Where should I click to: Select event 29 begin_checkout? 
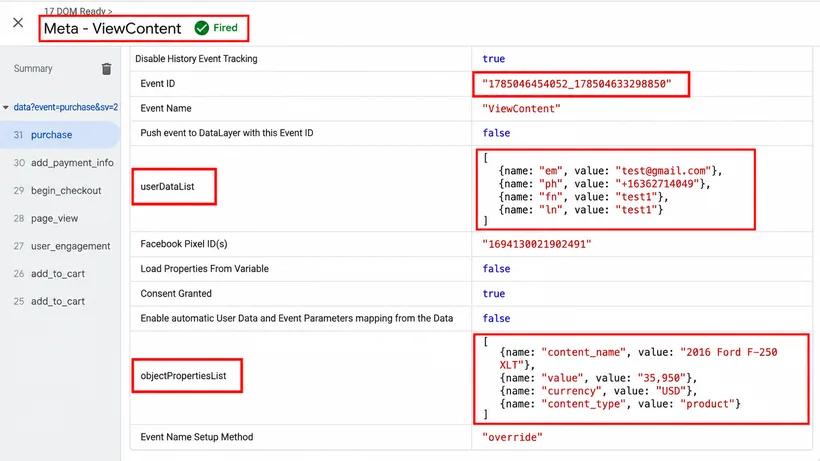point(60,190)
